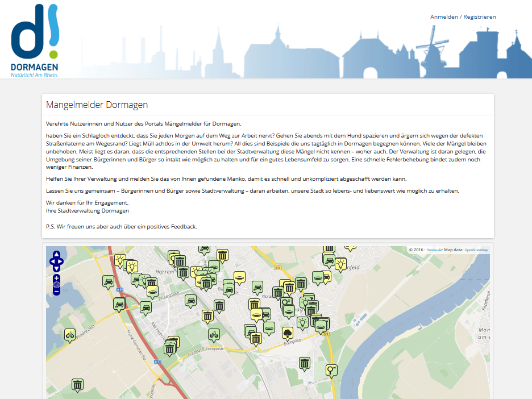The width and height of the screenshot is (532, 399).
Task: Click the yellow light bulb marker by 'nfeld'
Action: 340,264
